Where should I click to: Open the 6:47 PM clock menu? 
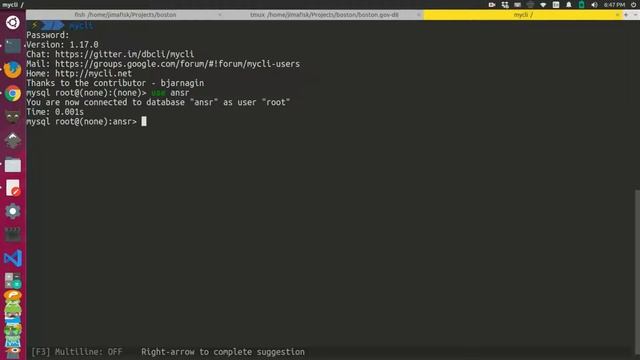pyautogui.click(x=614, y=4)
